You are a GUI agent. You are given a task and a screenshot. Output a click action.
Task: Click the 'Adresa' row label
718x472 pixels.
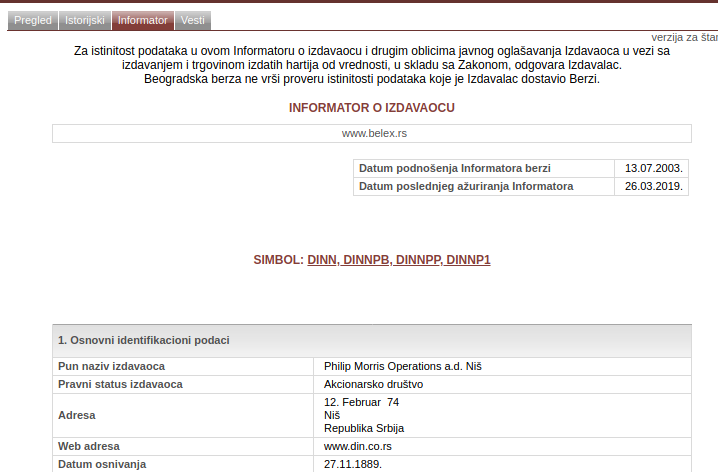pyautogui.click(x=77, y=415)
